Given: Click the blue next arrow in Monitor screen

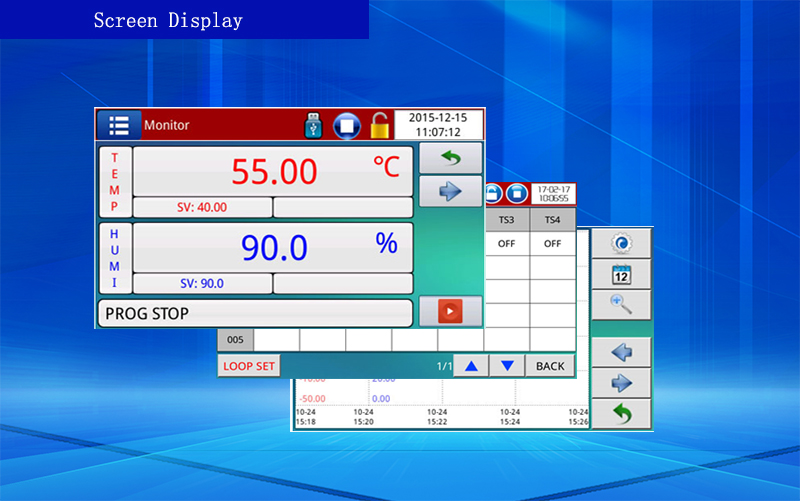Looking at the screenshot, I should [x=450, y=191].
